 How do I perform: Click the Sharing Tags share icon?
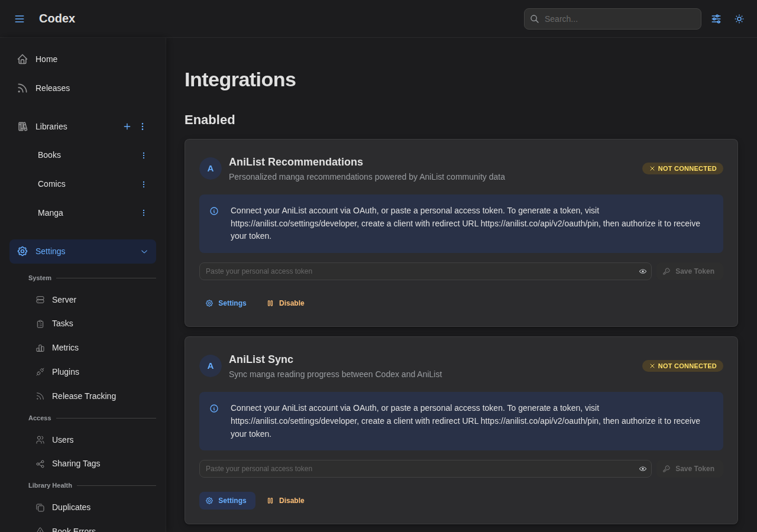40,464
